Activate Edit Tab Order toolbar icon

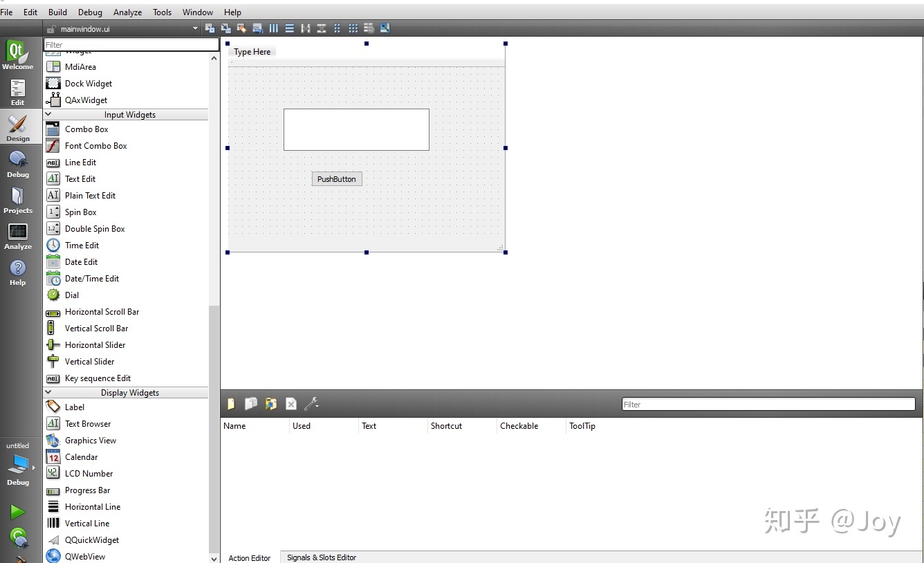(257, 28)
